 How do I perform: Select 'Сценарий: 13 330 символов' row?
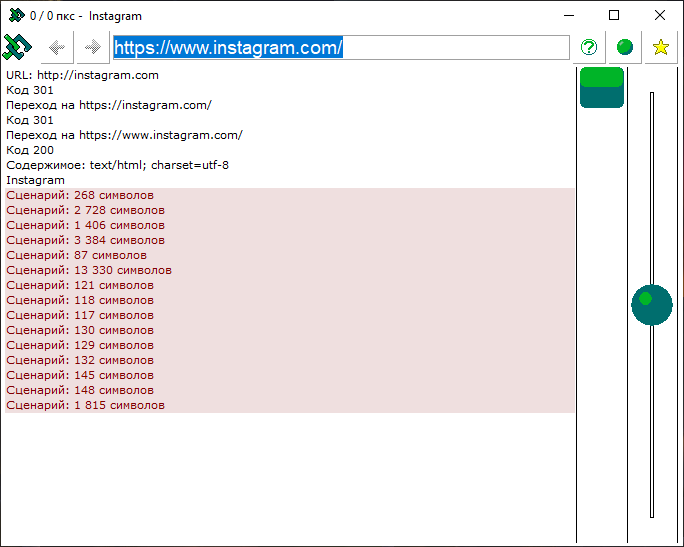(x=290, y=270)
